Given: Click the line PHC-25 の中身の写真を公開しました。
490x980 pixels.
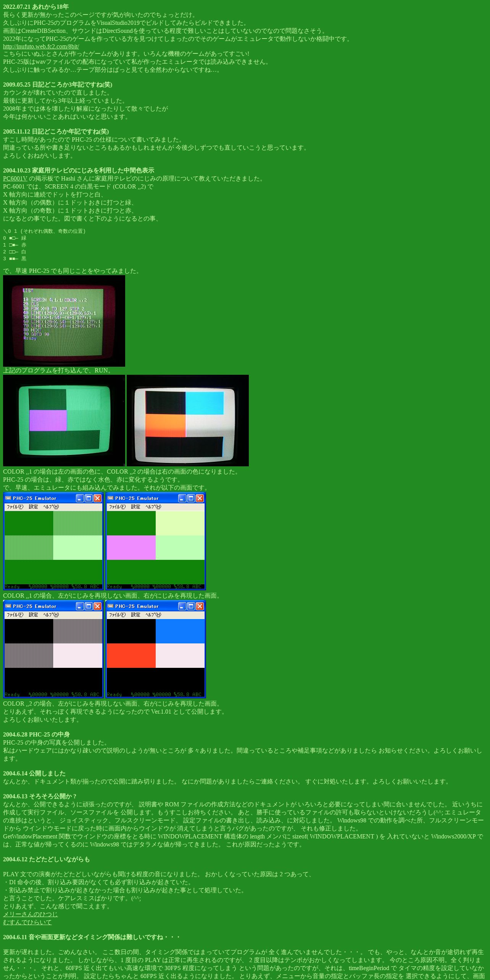Looking at the screenshot, I should (56, 743).
